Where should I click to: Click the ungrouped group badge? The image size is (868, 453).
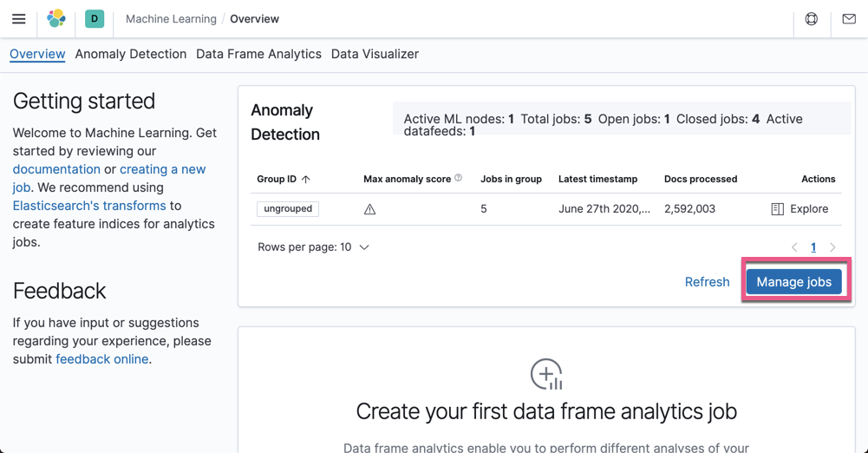point(288,209)
